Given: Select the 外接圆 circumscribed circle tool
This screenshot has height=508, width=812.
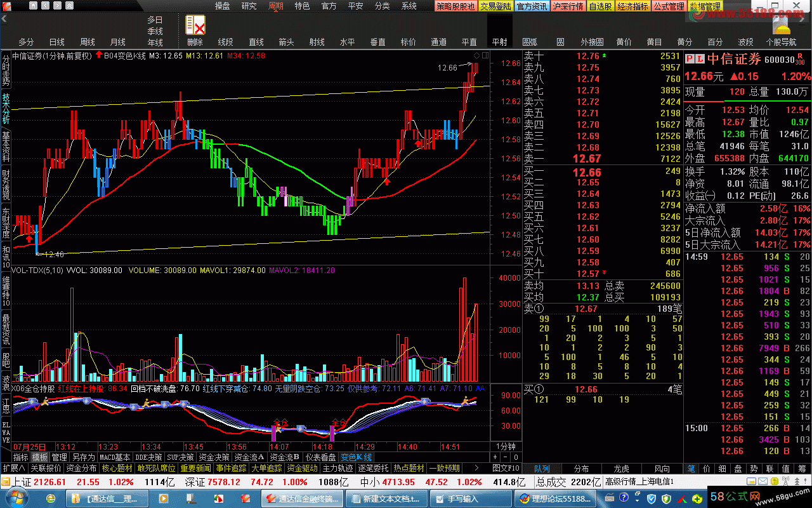Looking at the screenshot, I should [591, 42].
